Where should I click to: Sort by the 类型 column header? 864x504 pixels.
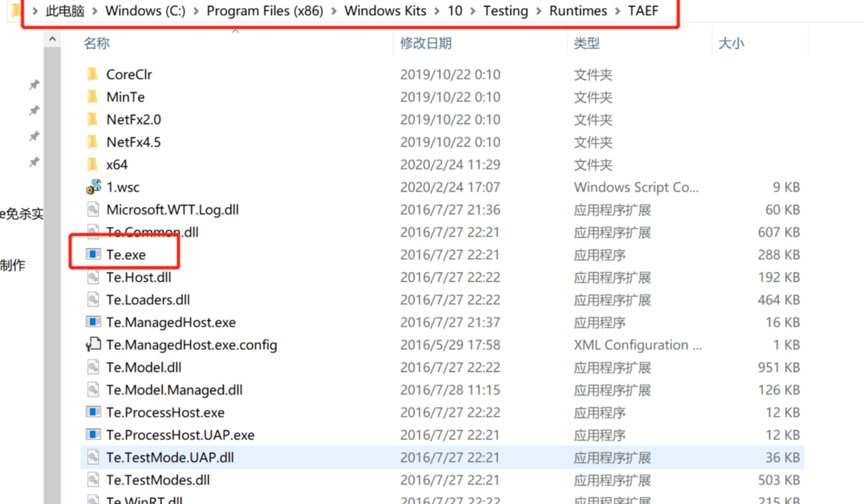[587, 43]
